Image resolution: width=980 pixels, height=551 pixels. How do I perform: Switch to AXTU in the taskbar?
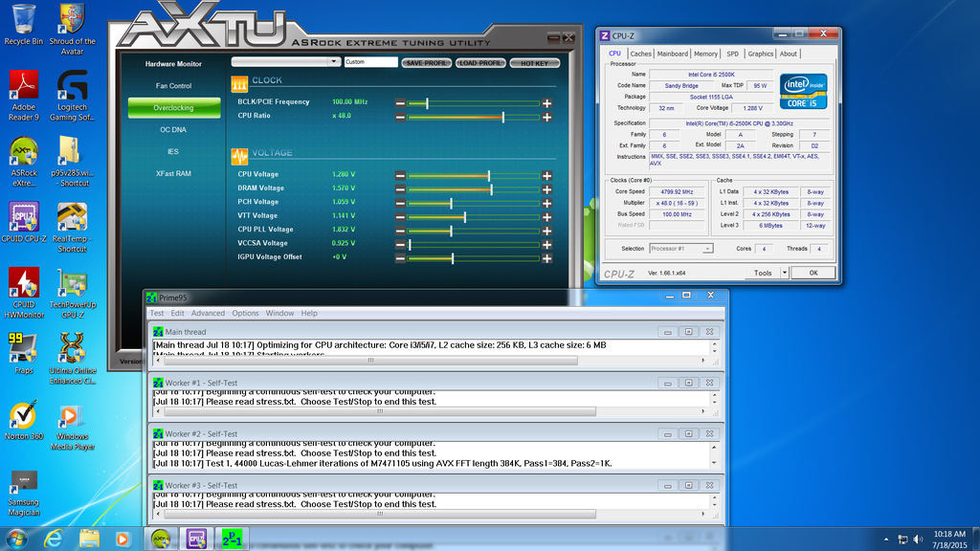click(x=161, y=539)
